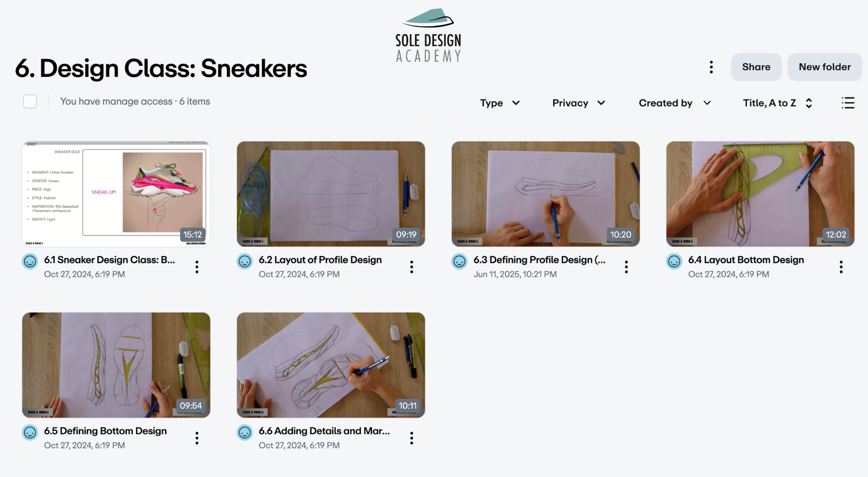Create a New folder
868x477 pixels.
[x=824, y=67]
